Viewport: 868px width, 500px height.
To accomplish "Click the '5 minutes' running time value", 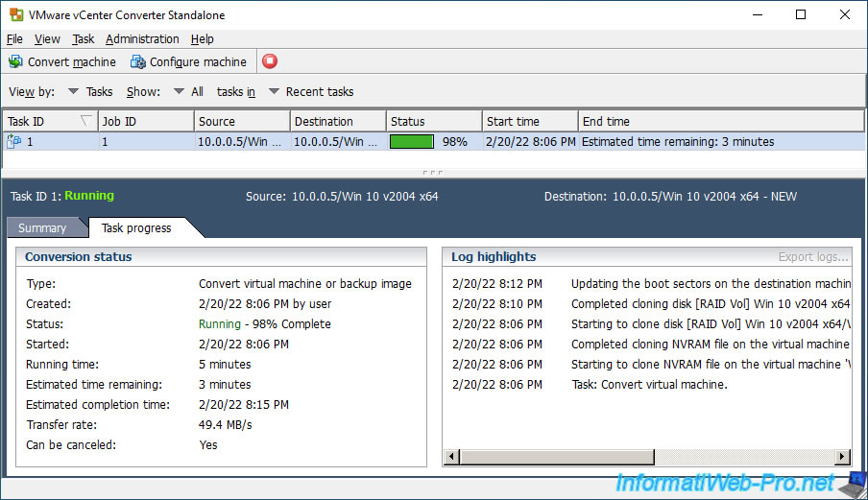I will (225, 365).
